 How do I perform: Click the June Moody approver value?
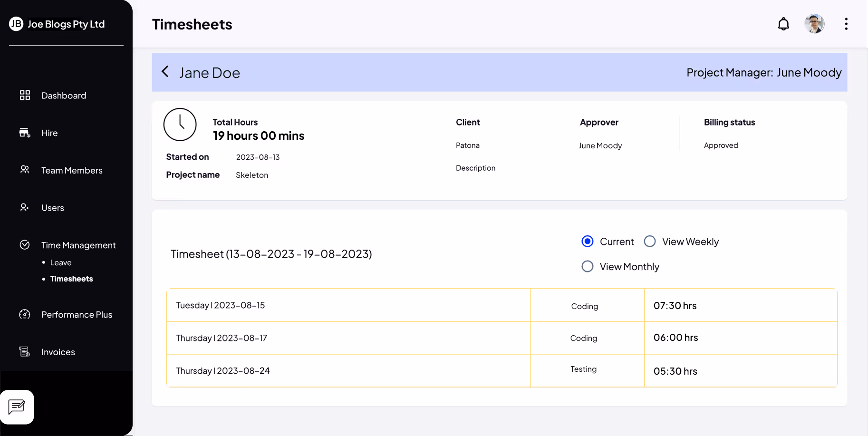point(600,145)
